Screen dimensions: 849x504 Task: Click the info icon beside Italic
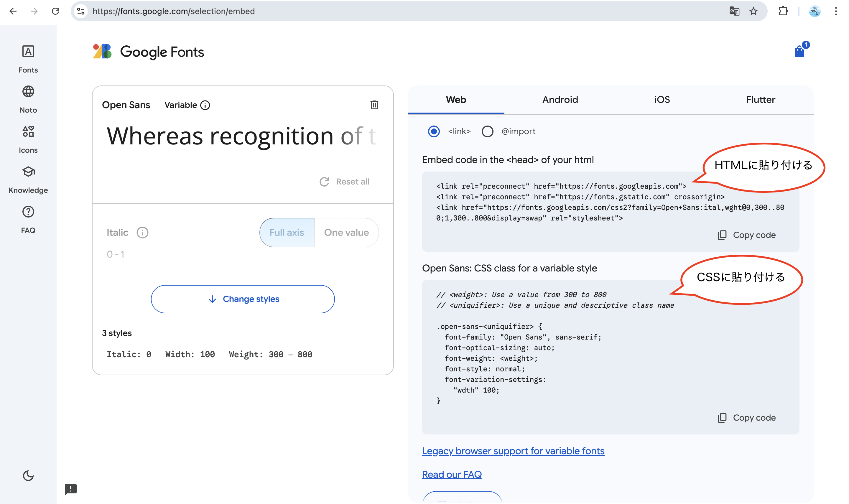[x=142, y=233]
